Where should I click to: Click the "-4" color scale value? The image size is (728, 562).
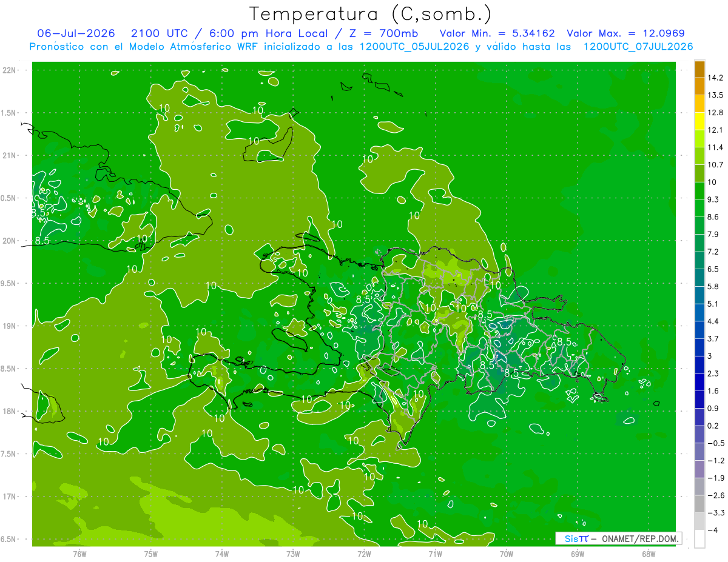pos(712,530)
